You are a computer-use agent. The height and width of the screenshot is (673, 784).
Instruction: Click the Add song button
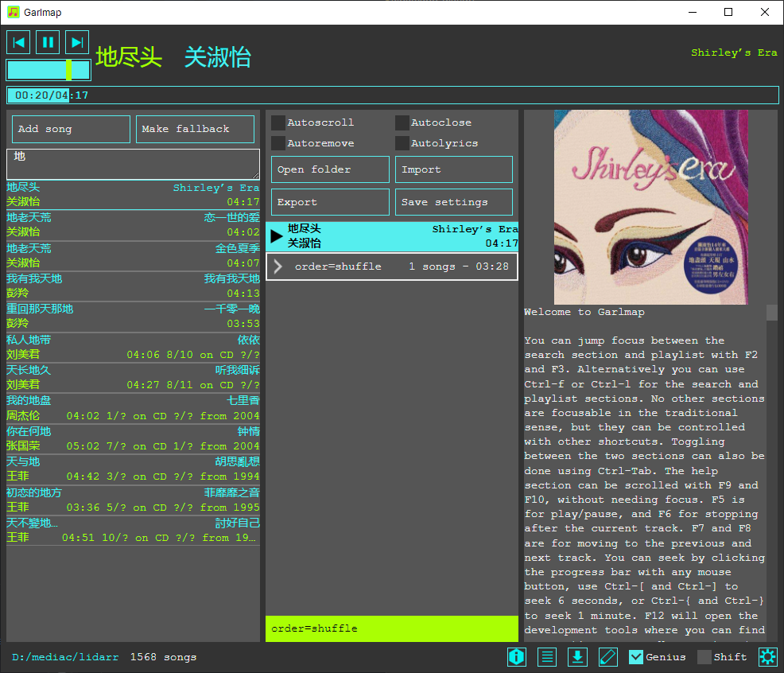coord(71,129)
